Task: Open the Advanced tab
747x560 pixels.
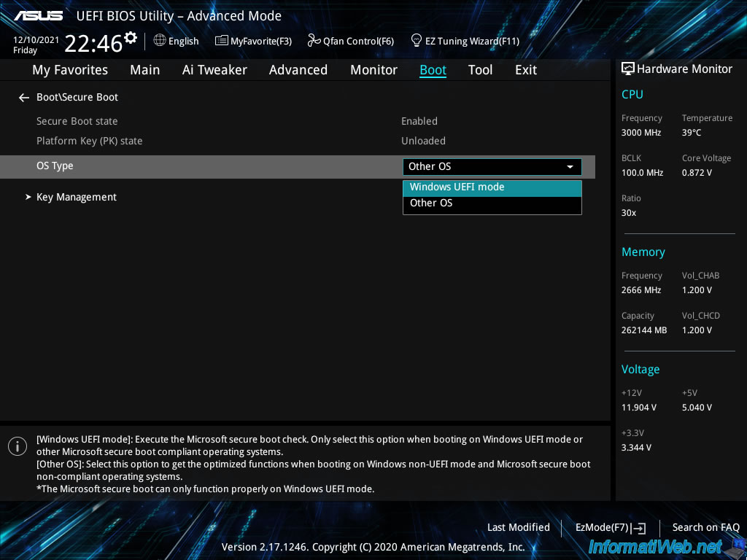Action: 298,70
